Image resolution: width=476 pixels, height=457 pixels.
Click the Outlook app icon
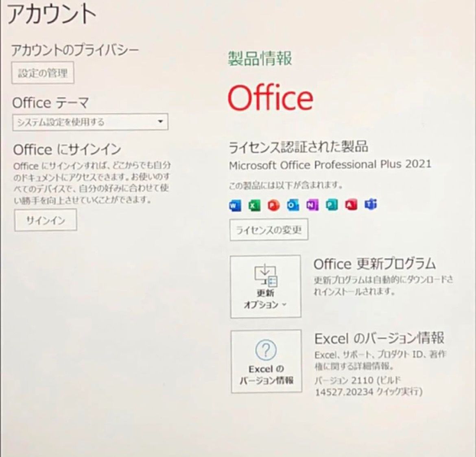point(293,206)
